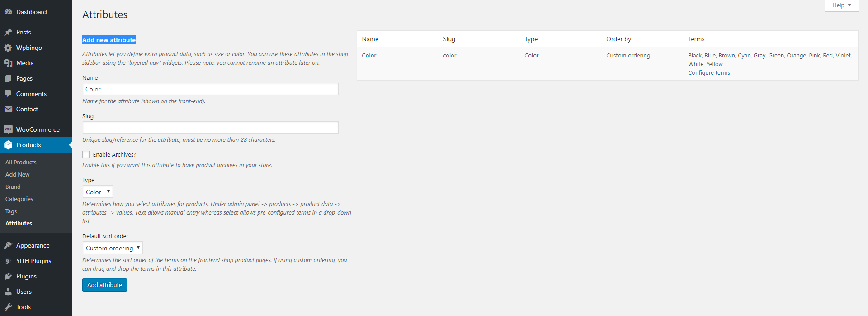Click the Name input field
This screenshot has width=868, height=316.
[x=211, y=89]
